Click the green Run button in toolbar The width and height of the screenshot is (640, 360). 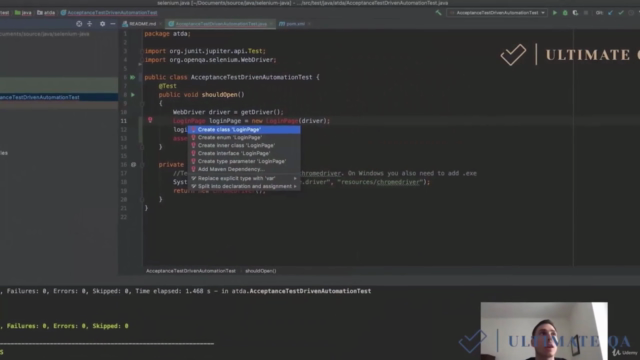(x=555, y=13)
